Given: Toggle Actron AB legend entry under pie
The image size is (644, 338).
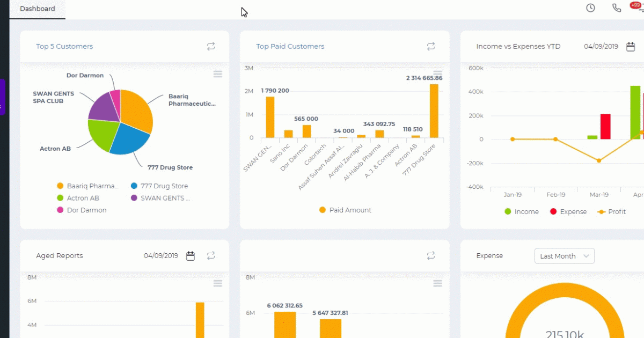Looking at the screenshot, I should click(x=78, y=198).
